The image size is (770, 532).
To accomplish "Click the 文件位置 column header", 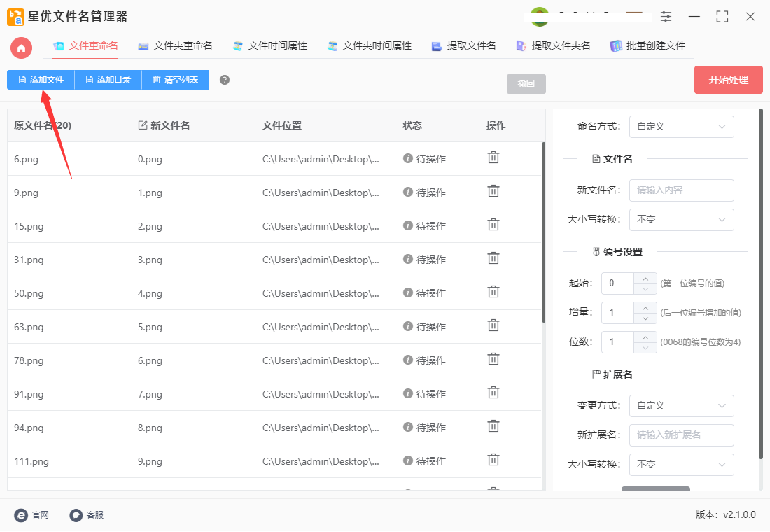I will coord(282,126).
